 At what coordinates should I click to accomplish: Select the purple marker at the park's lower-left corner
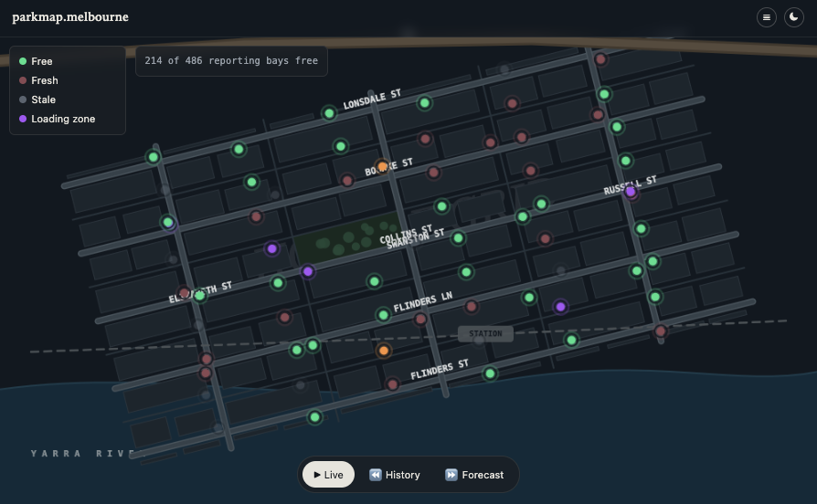coord(308,271)
